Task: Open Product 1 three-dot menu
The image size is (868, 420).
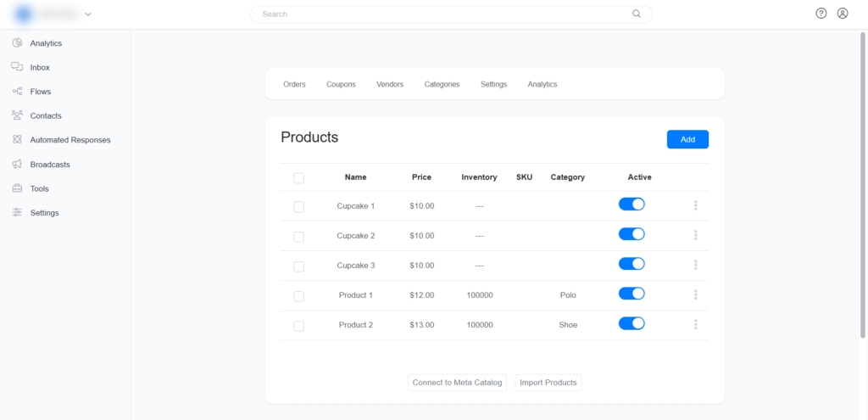Action: tap(695, 294)
